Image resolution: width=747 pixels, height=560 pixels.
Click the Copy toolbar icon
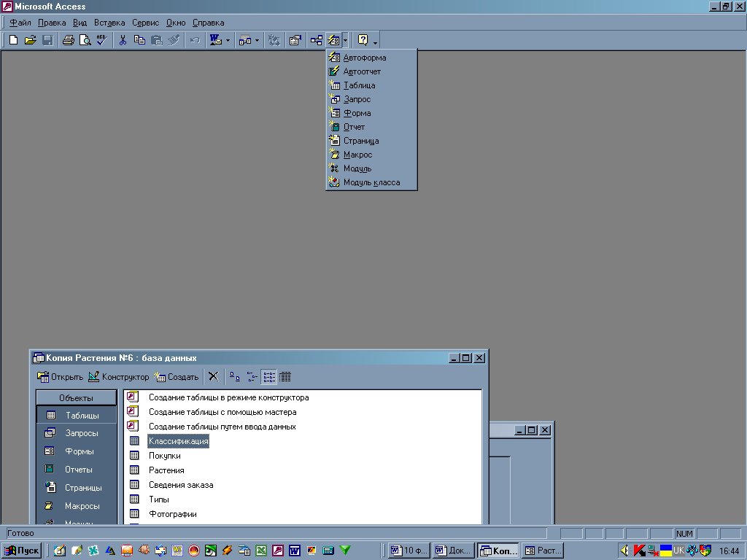139,40
